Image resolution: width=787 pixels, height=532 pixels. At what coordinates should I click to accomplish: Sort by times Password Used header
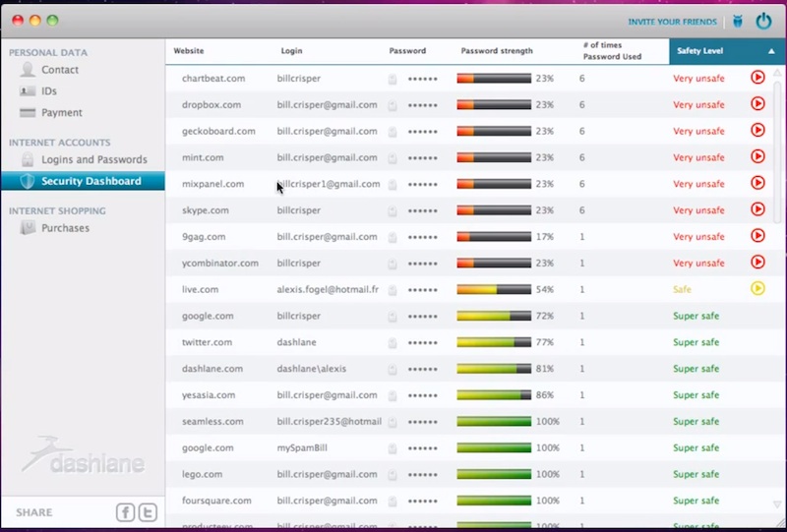[x=612, y=51]
